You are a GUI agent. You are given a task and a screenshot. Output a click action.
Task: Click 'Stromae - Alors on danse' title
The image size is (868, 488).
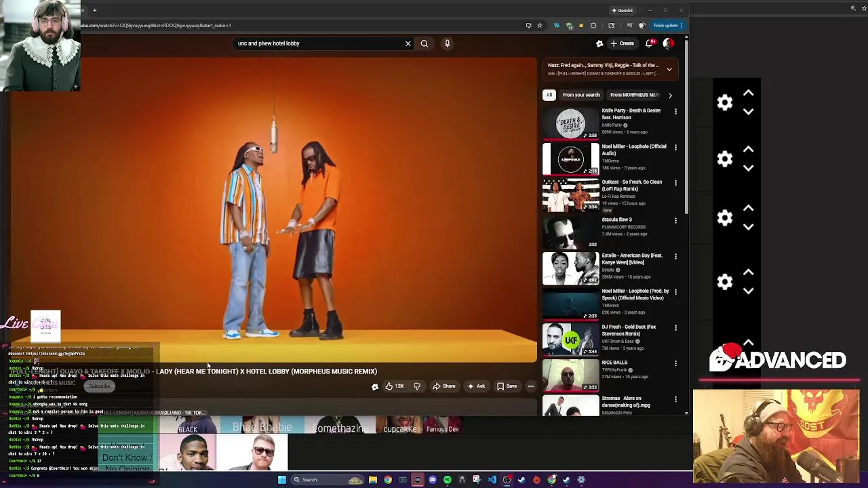pos(626,402)
